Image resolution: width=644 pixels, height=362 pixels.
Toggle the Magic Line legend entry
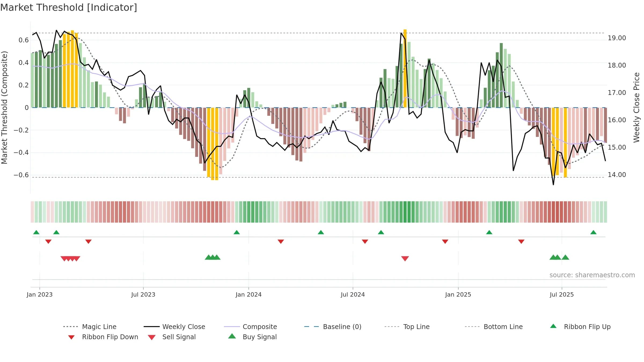point(90,327)
